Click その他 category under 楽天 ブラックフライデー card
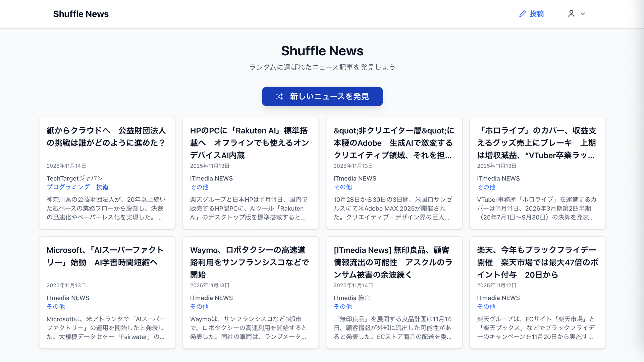Screen dimensions: 644x362 click(x=486, y=306)
